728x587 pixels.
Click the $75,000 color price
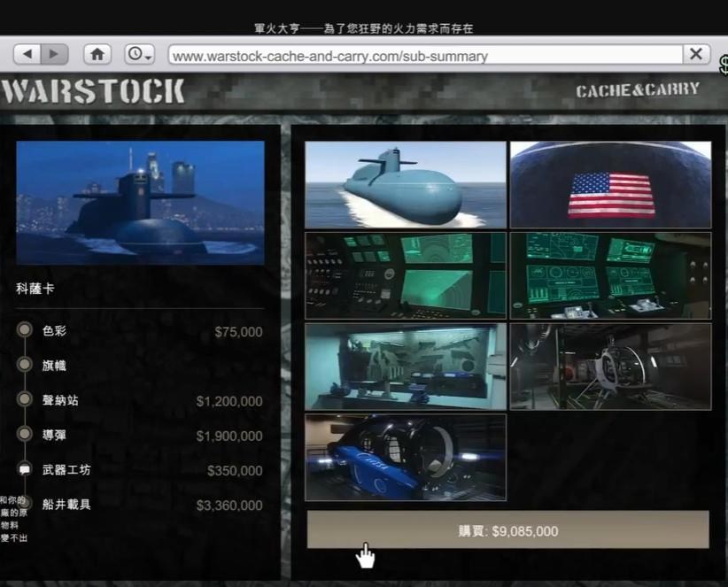point(238,332)
